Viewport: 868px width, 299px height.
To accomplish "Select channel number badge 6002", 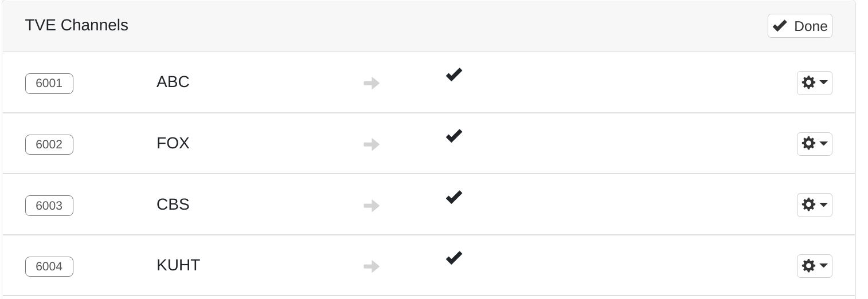I will coord(49,144).
